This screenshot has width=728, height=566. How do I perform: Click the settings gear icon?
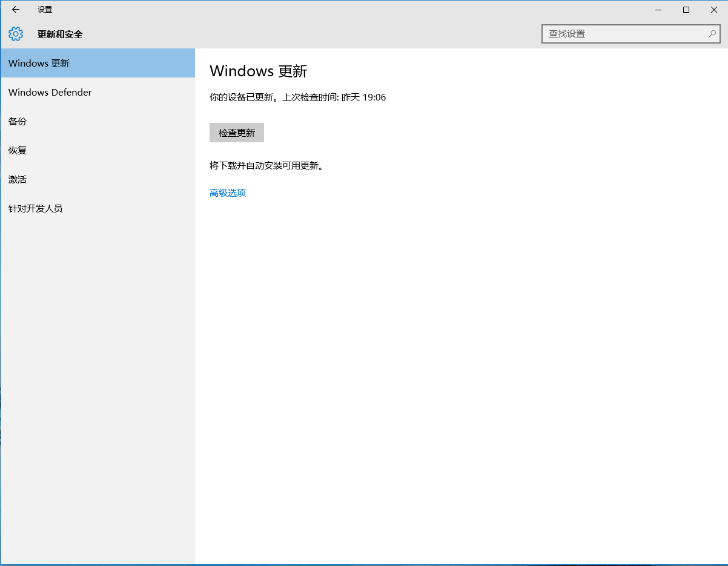[x=16, y=34]
